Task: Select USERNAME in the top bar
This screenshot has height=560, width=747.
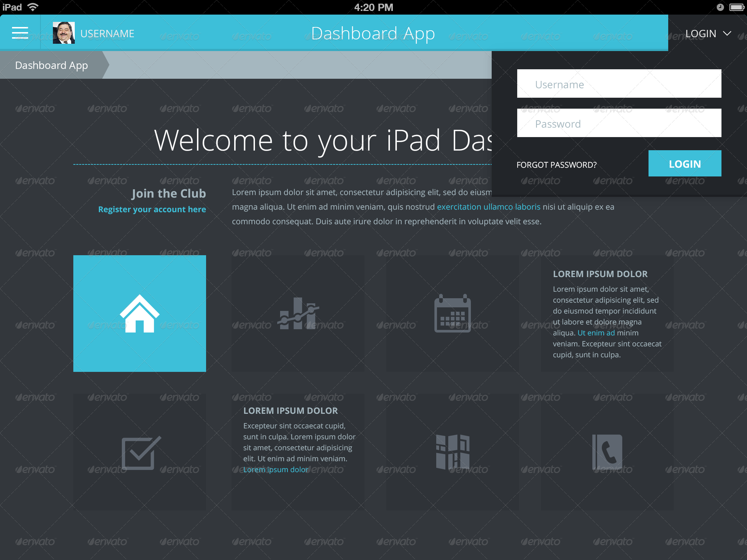Action: click(108, 33)
